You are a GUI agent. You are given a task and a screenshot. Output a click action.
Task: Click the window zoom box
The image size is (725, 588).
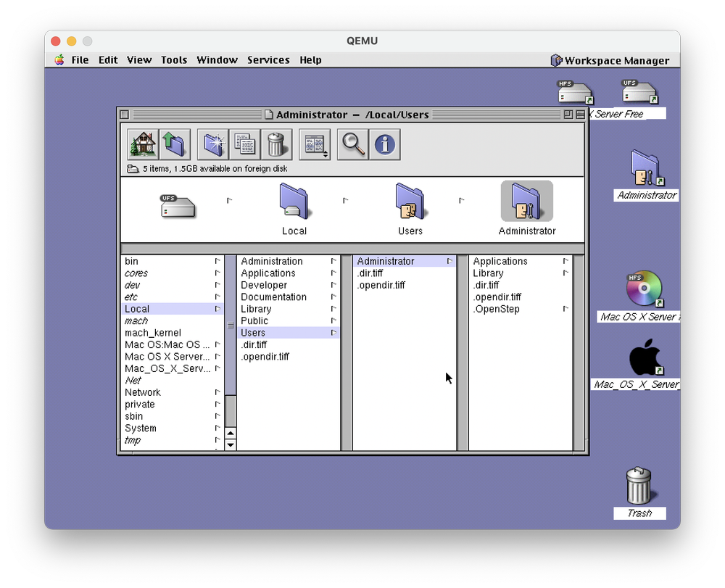568,114
